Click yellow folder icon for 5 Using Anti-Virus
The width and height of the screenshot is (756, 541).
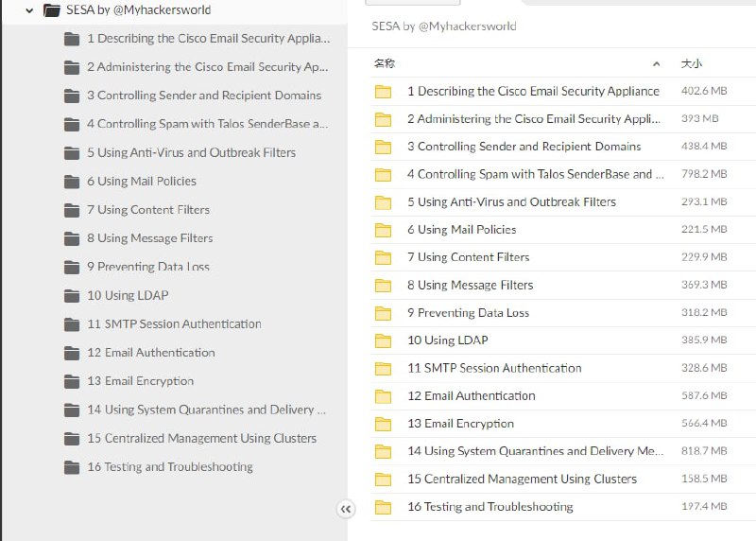pyautogui.click(x=384, y=202)
